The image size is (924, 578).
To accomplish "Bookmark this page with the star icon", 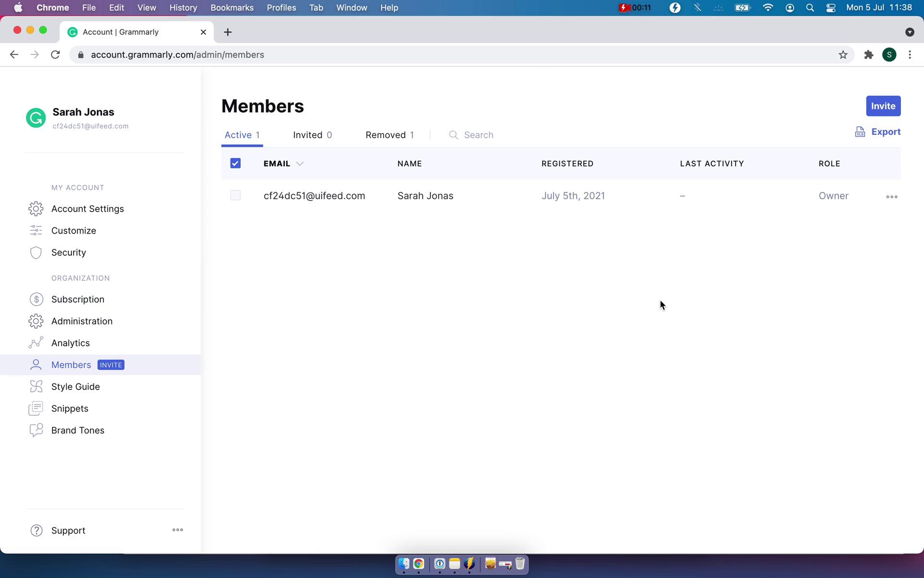I will tap(843, 55).
